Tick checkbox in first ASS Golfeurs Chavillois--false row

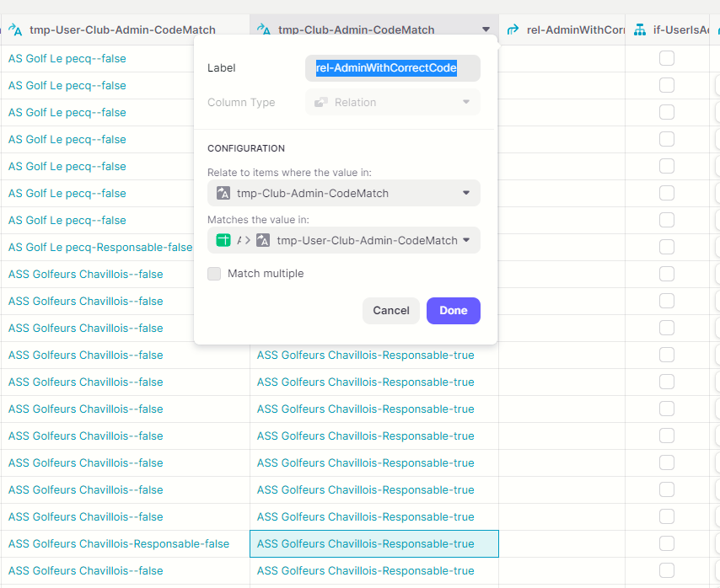tap(667, 274)
